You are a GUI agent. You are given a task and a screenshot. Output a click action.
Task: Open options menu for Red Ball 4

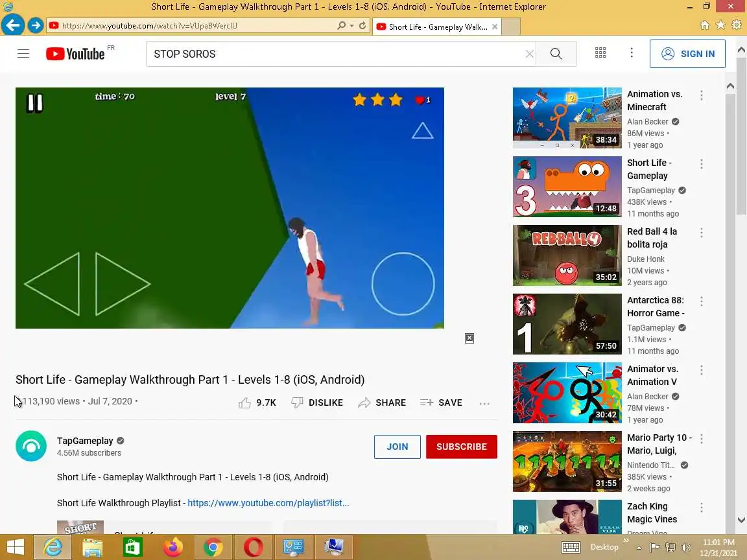click(x=701, y=233)
